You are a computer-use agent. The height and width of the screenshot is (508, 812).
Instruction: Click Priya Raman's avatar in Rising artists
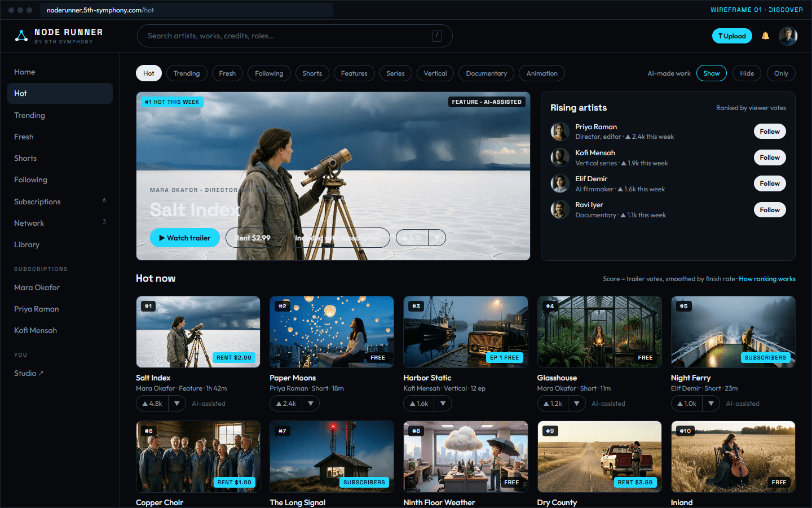tap(560, 132)
